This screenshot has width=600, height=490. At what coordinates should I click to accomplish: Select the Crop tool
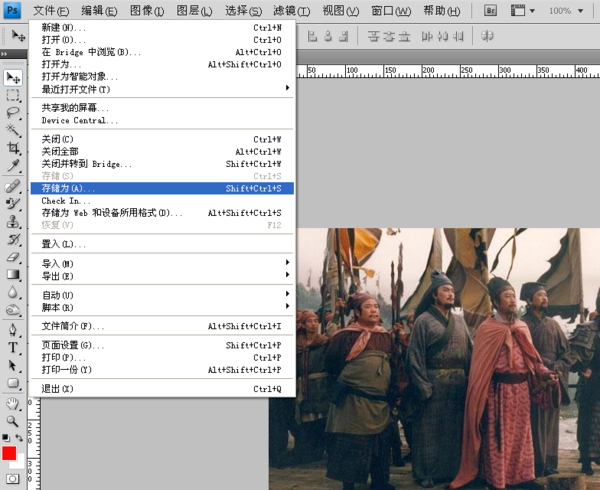click(13, 148)
